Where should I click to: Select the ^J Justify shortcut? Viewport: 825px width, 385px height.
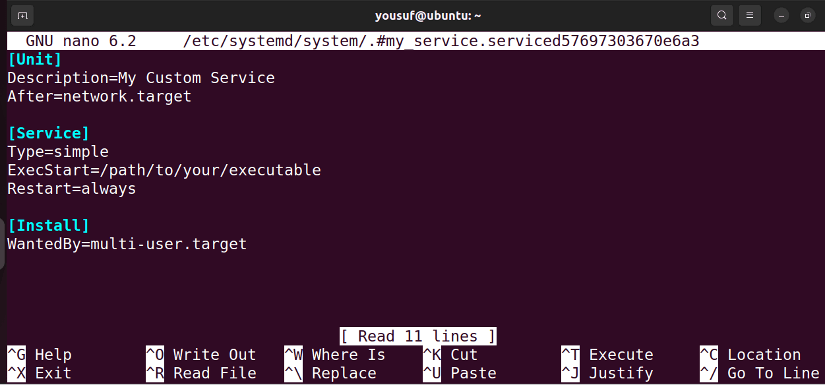point(607,373)
